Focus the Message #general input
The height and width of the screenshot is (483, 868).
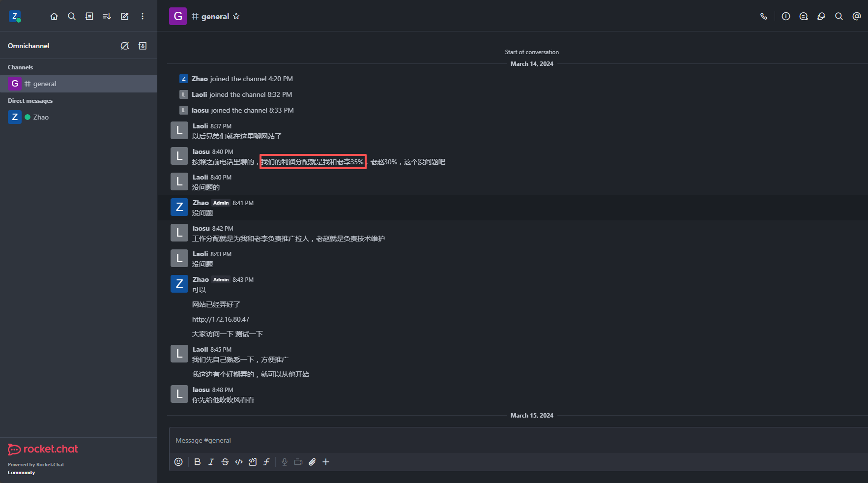(x=519, y=440)
